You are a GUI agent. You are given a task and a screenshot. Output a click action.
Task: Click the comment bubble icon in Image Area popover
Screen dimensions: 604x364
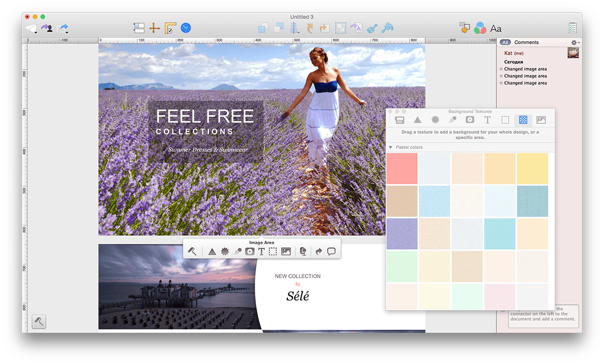point(331,251)
